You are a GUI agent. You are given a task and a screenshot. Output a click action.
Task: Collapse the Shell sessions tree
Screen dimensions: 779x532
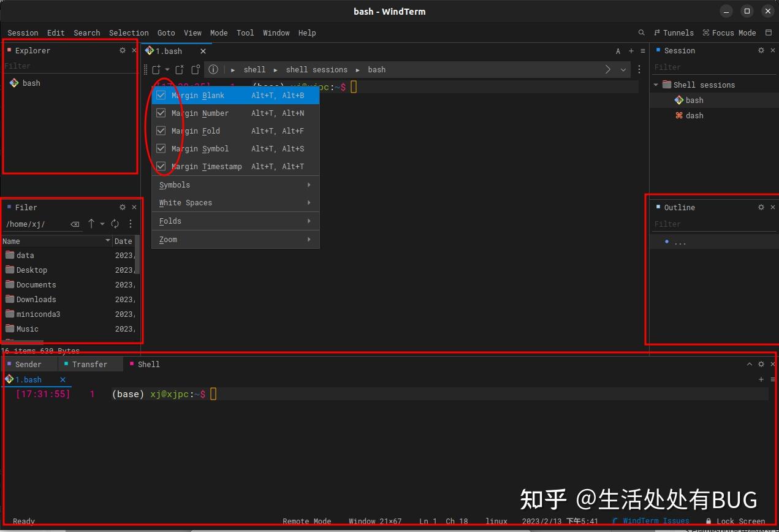pyautogui.click(x=655, y=85)
